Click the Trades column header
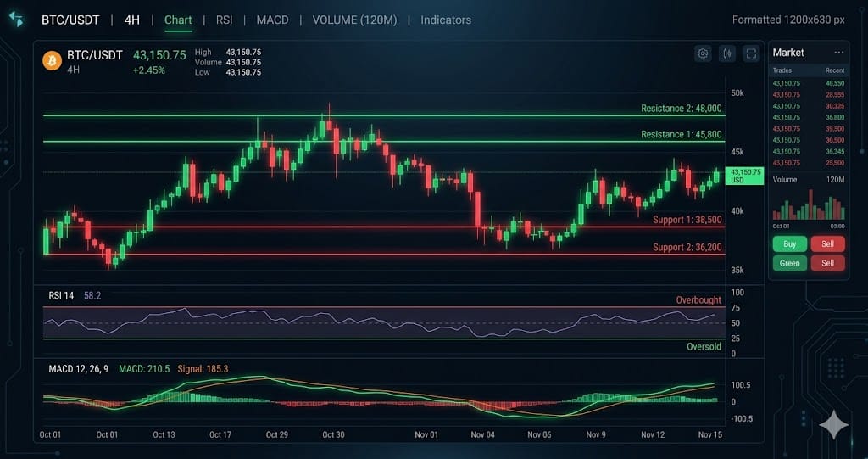The image size is (868, 459). pyautogui.click(x=782, y=70)
